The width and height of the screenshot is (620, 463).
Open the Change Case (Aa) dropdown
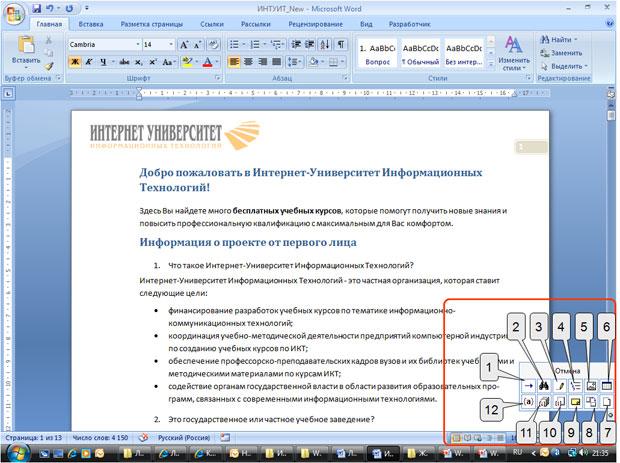click(169, 62)
